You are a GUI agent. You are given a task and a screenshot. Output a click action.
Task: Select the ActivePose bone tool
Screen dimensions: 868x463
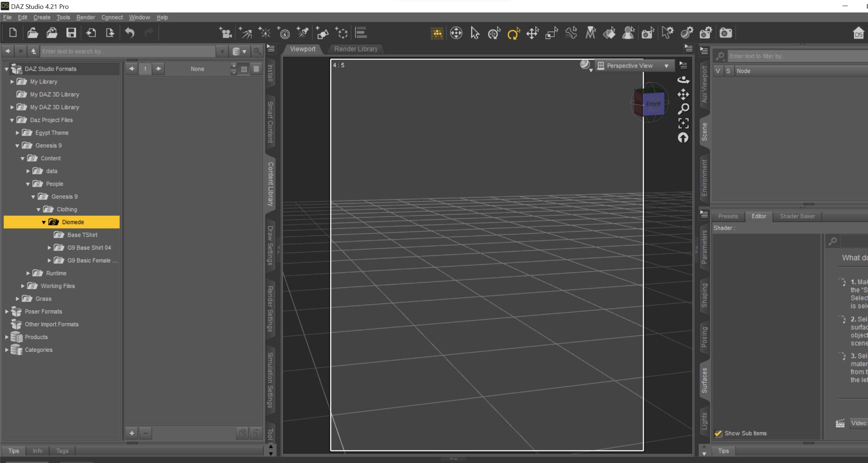click(x=571, y=33)
